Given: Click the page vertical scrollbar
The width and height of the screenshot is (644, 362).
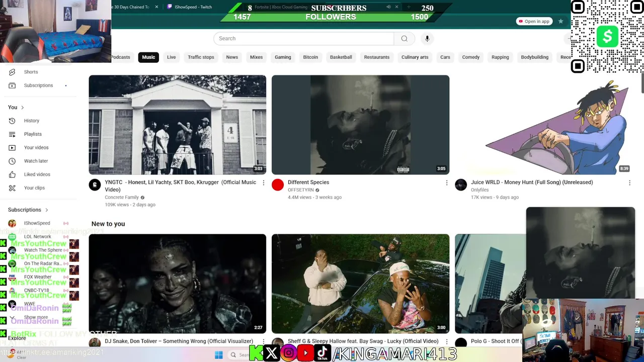Looking at the screenshot, I should point(642,83).
